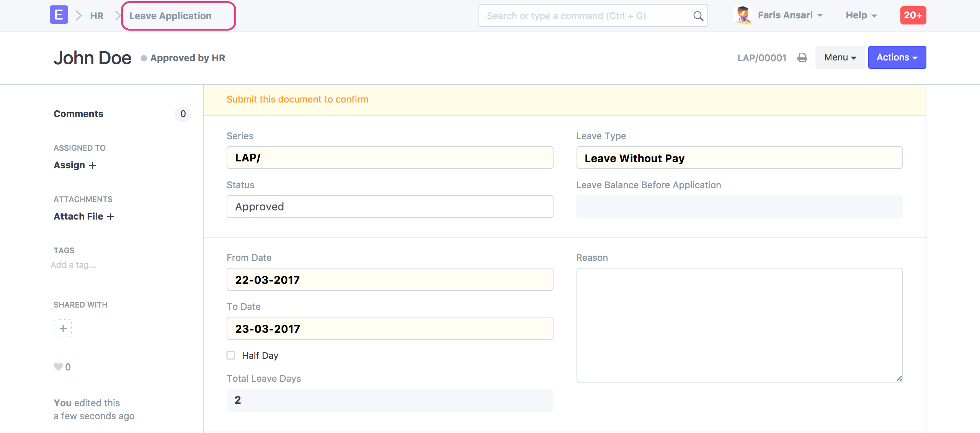Click the heart like icon
This screenshot has height=433, width=980.
tap(58, 367)
